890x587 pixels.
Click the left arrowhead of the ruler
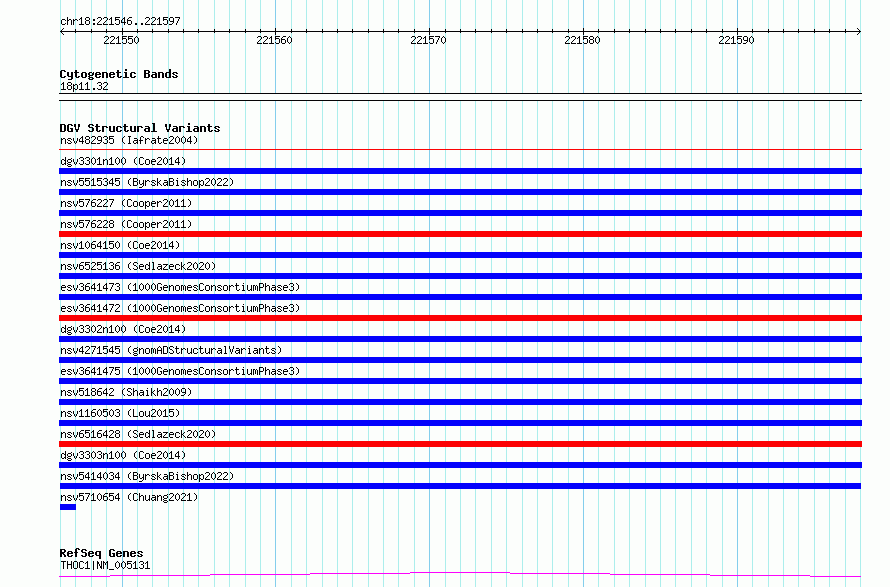[x=62, y=31]
